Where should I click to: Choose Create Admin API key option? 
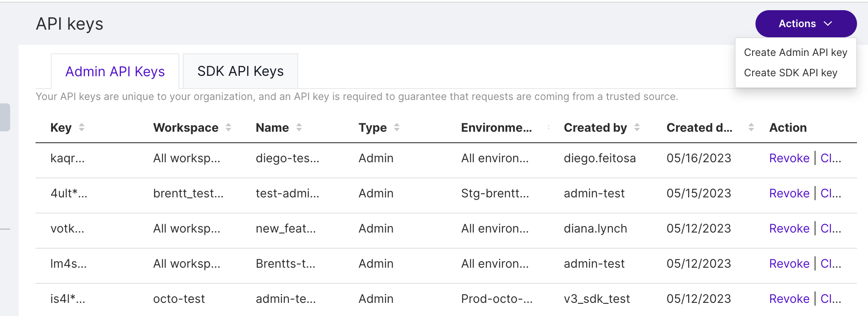click(x=795, y=53)
